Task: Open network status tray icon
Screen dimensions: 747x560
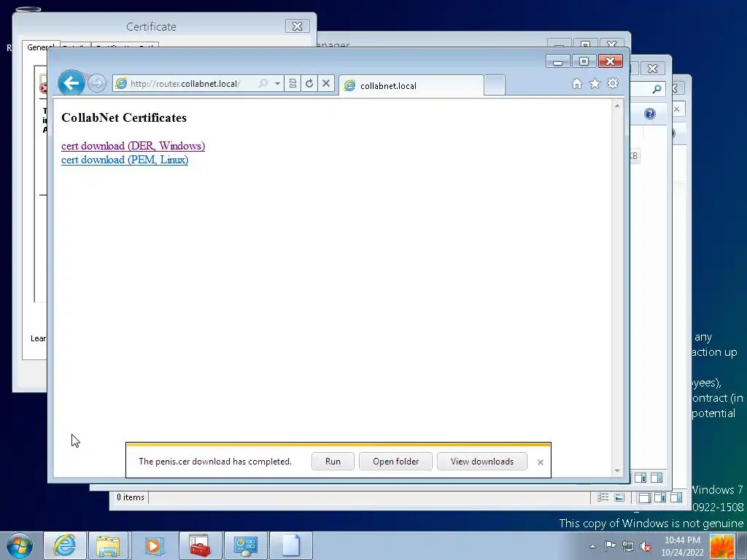Action: click(x=628, y=546)
